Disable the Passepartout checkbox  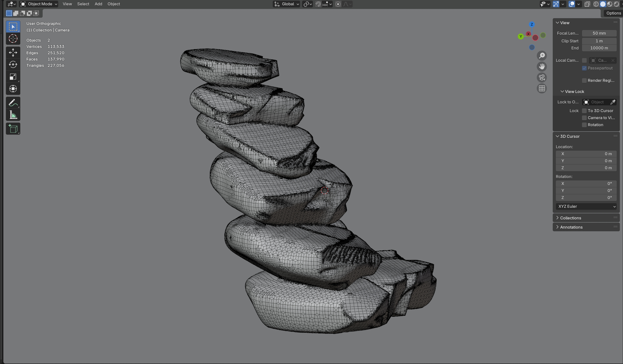point(584,68)
